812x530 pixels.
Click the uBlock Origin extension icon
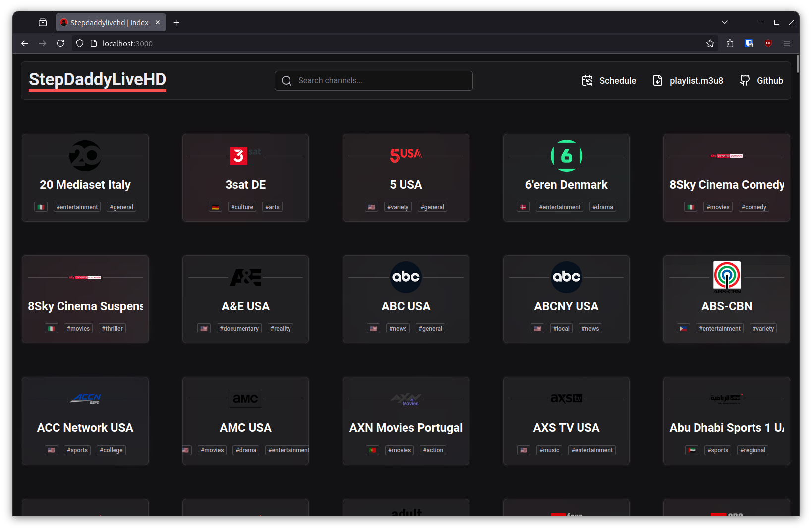click(768, 43)
